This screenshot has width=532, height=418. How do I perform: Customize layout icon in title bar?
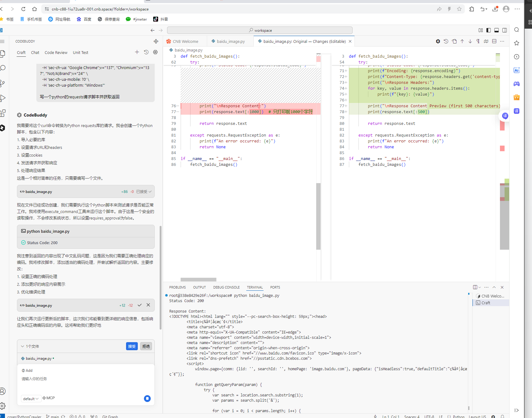coord(481,30)
